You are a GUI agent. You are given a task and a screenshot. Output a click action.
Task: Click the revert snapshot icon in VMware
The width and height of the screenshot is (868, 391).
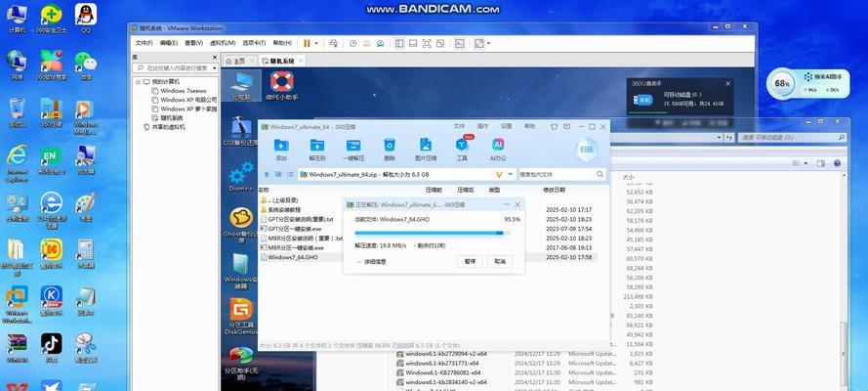pos(366,43)
